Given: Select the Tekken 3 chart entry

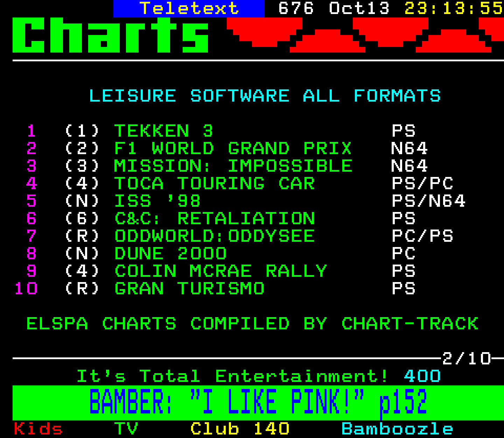Looking at the screenshot, I should [x=163, y=131].
